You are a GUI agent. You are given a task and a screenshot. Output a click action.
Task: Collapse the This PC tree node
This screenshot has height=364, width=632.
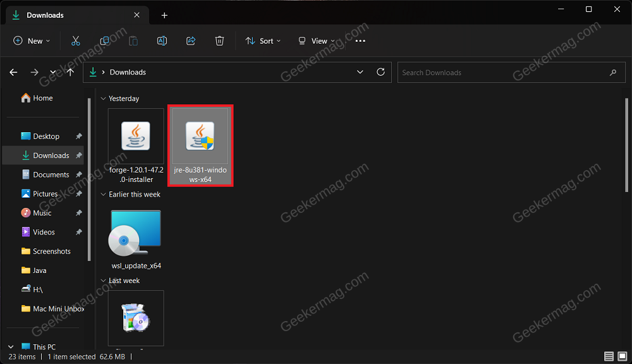(x=11, y=347)
